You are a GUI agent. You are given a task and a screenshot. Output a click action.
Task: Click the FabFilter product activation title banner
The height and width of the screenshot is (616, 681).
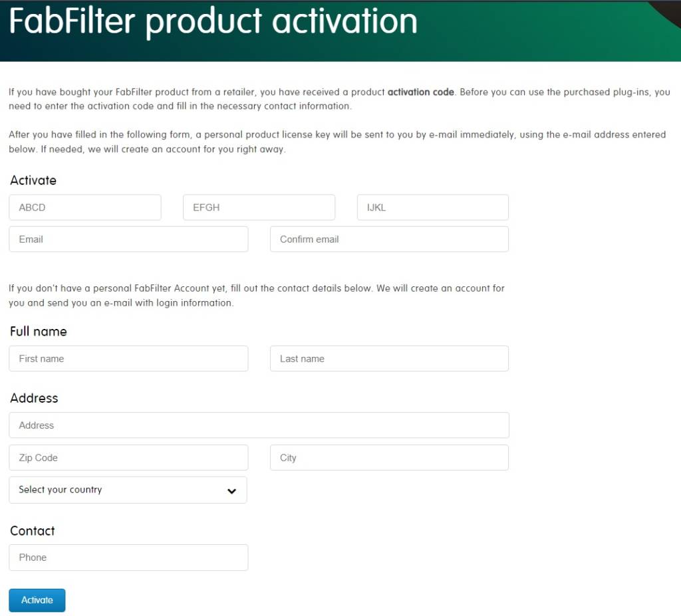[212, 22]
